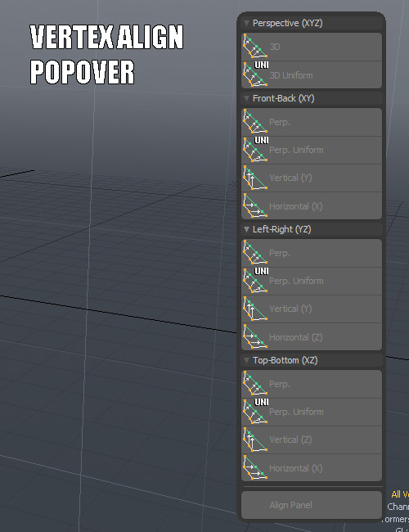
Task: Select Perp. under Left-Right (YZ)
Action: click(312, 253)
